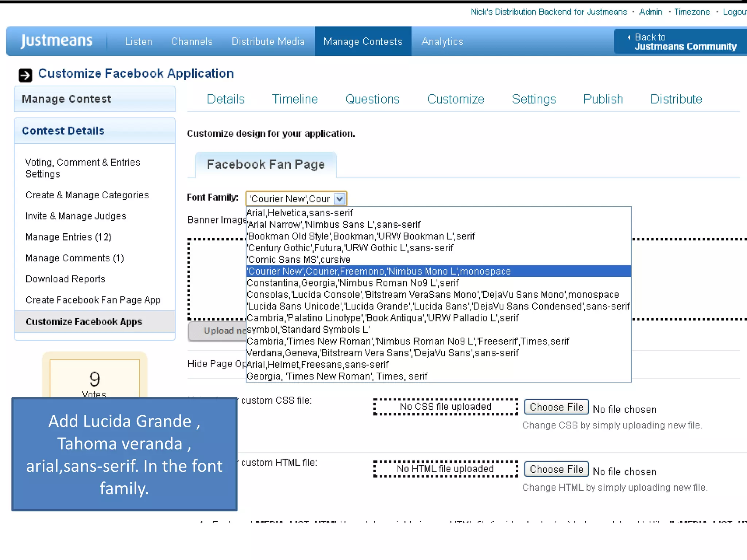Select the Facebook Fan Page tab
Viewport: 747px width, 560px height.
[x=266, y=165]
